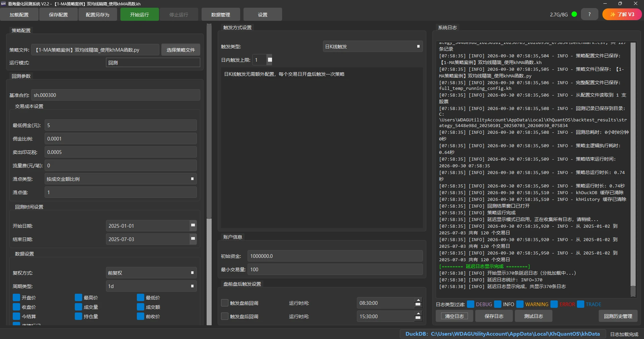Screen dimensions: 644x339
Task: Click the start date calendar icon
Action: coord(193,226)
